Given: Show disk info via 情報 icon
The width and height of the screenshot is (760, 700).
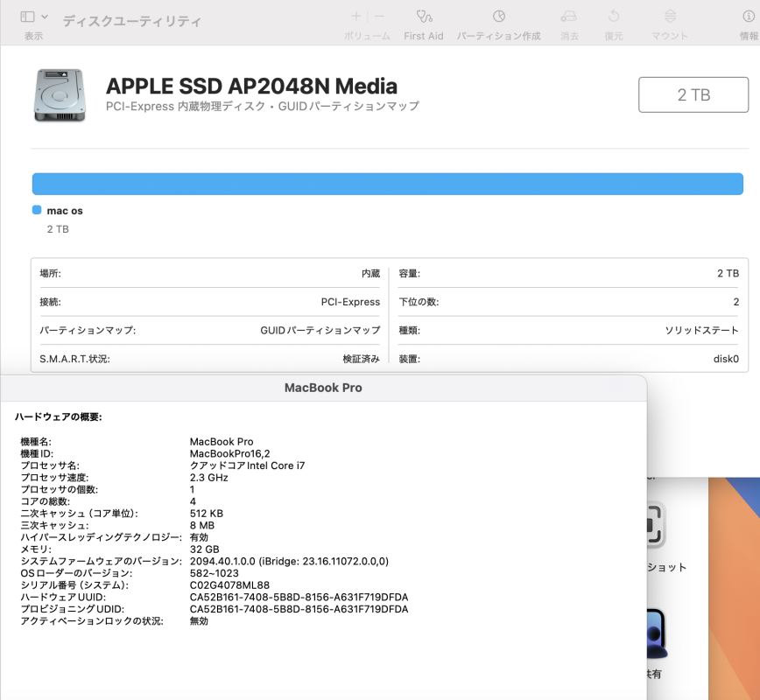Looking at the screenshot, I should (749, 17).
